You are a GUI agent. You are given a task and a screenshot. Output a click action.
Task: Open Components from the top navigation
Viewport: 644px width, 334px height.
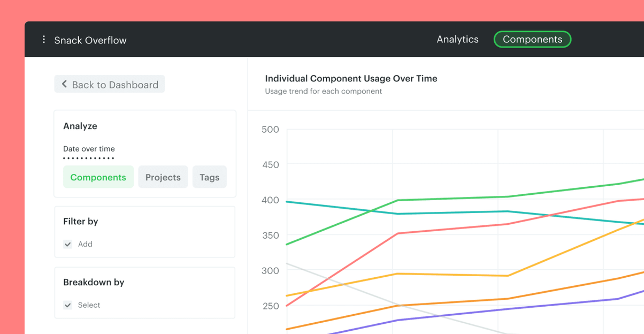tap(532, 39)
